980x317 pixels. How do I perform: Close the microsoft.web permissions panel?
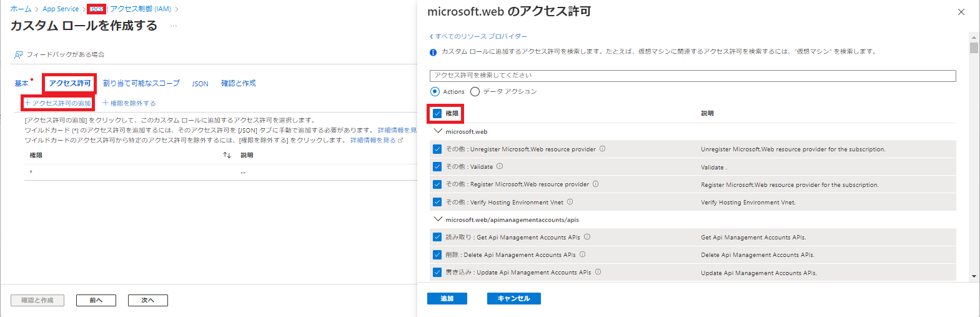click(x=961, y=12)
